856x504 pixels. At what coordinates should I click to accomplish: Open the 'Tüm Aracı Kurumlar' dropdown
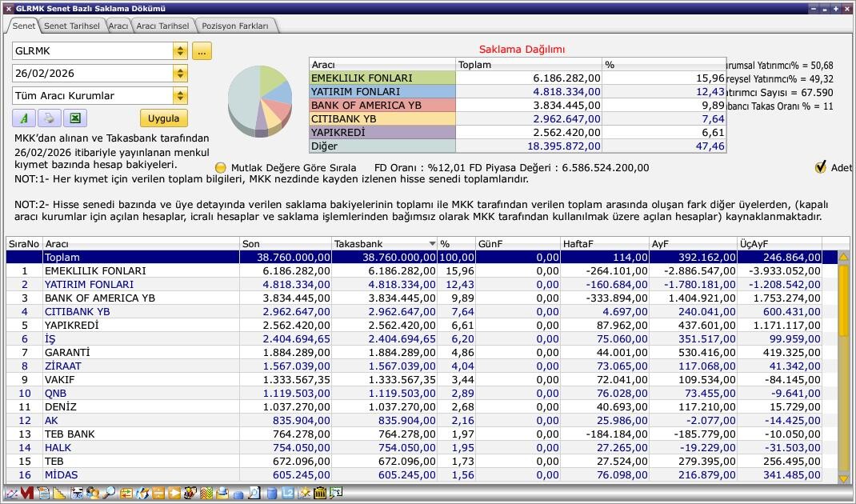pos(180,96)
